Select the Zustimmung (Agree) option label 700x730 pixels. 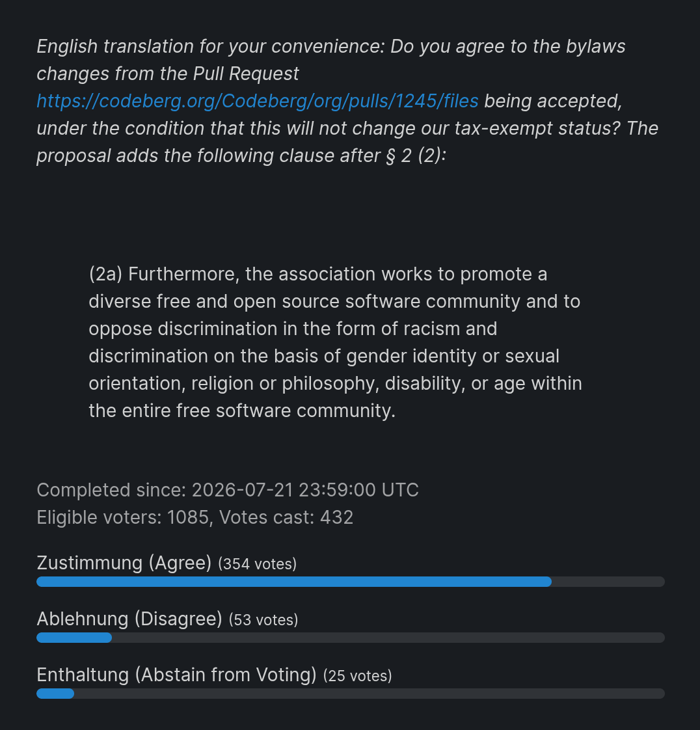[124, 563]
